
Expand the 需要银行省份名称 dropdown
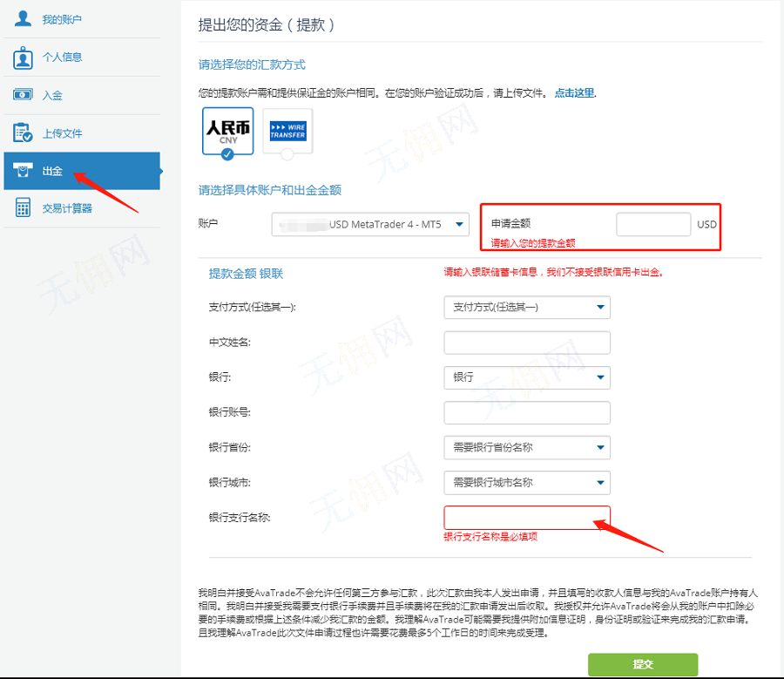(527, 448)
